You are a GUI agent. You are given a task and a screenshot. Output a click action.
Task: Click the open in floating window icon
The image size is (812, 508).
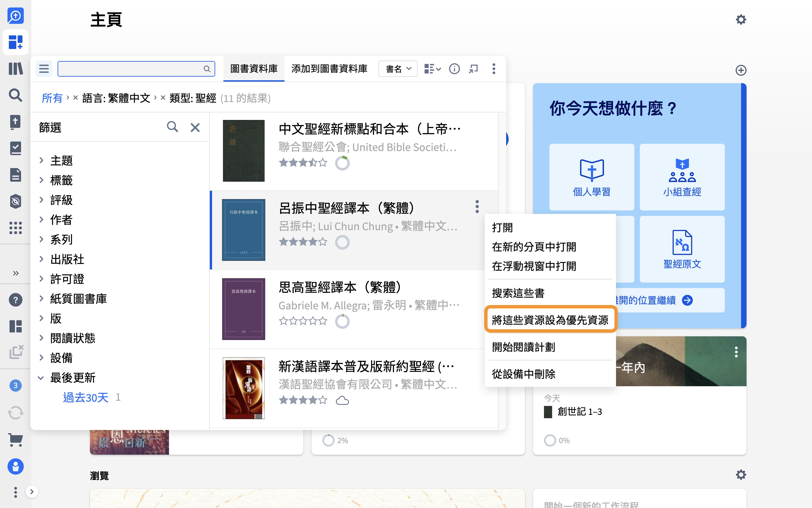pos(474,69)
